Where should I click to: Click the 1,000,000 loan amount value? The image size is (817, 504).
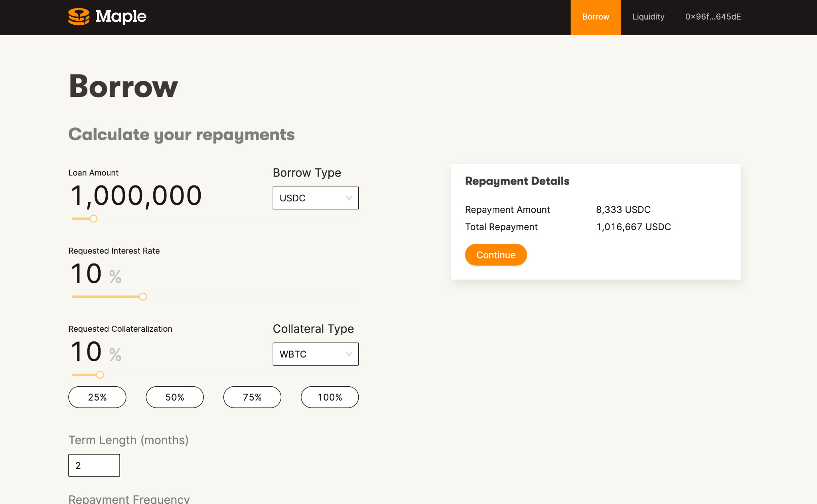(x=136, y=196)
